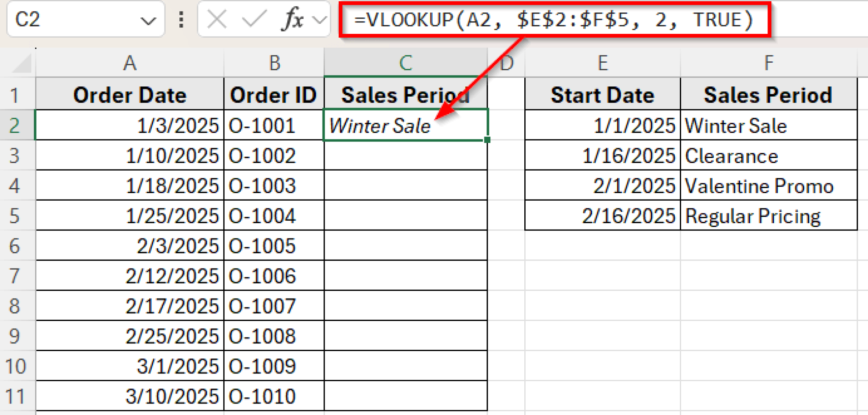Select the Start Date header cell E1
The image size is (868, 415).
pyautogui.click(x=602, y=94)
